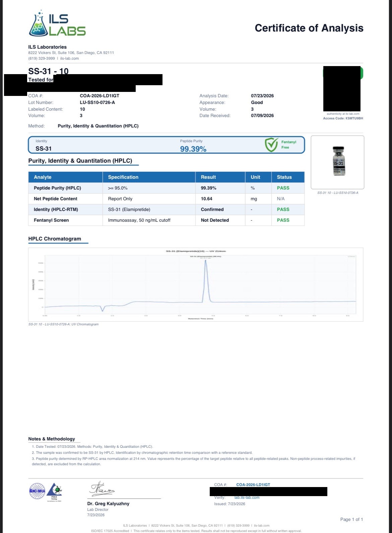The height and width of the screenshot is (533, 392).
Task: Click the Lot Number LU-SS10-0726-A value
Action: tap(97, 102)
